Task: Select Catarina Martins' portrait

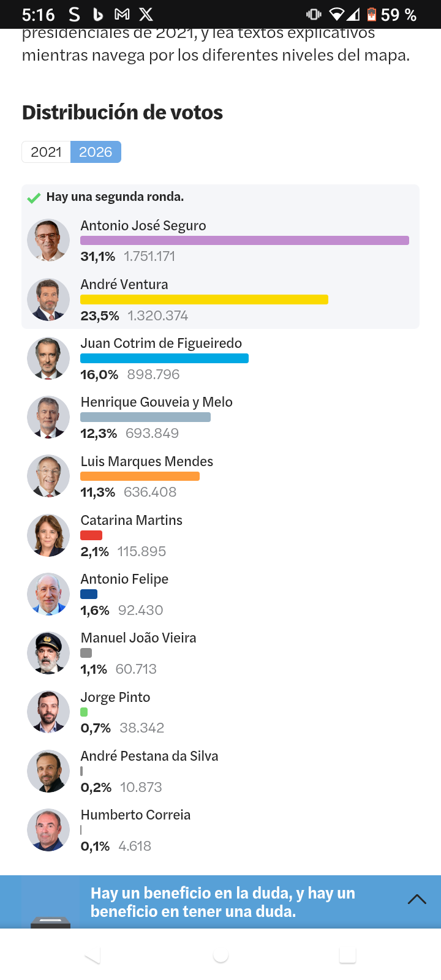Action: pyautogui.click(x=48, y=535)
